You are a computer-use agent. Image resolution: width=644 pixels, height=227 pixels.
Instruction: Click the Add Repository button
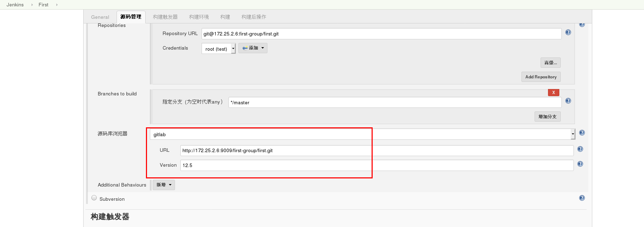click(541, 77)
